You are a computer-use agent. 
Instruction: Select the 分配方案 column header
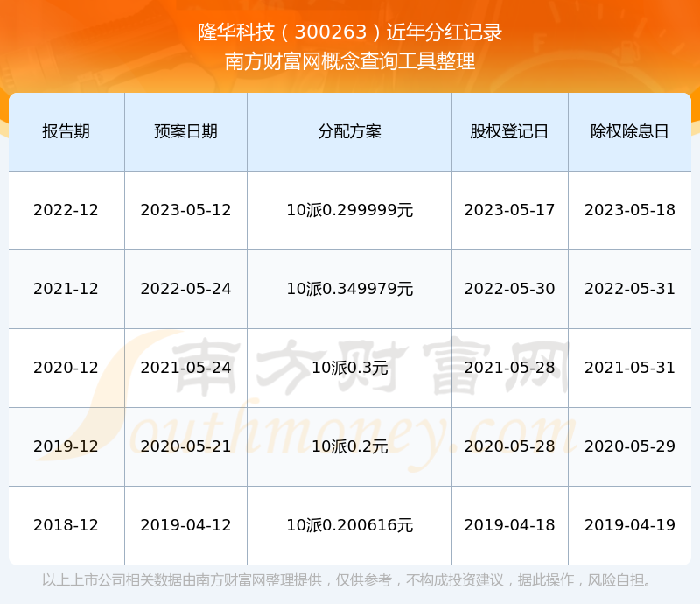pyautogui.click(x=349, y=131)
